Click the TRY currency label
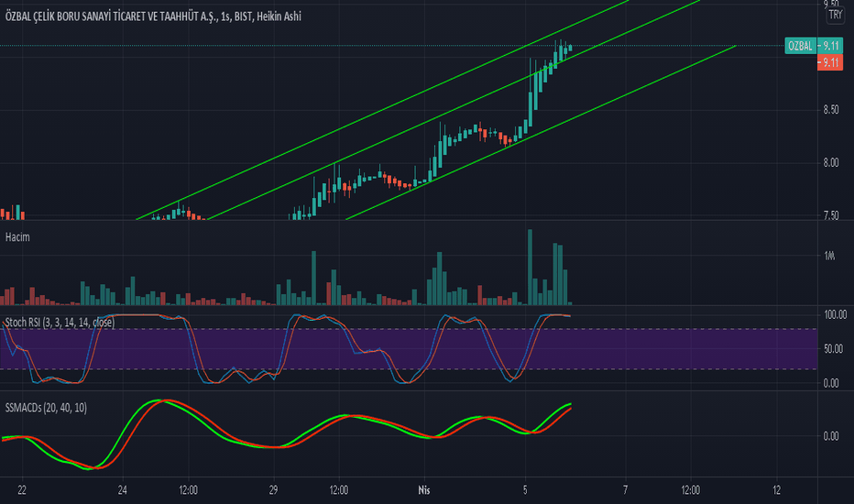Viewport: 854px width, 504px height. tap(835, 16)
